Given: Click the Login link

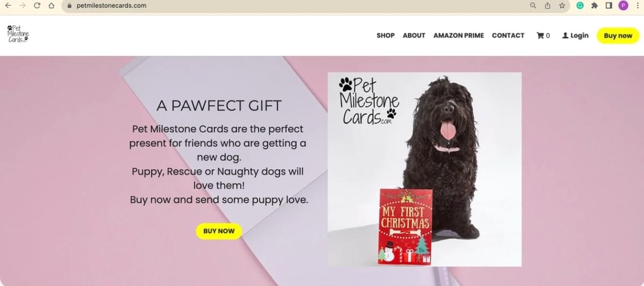Looking at the screenshot, I should [575, 35].
